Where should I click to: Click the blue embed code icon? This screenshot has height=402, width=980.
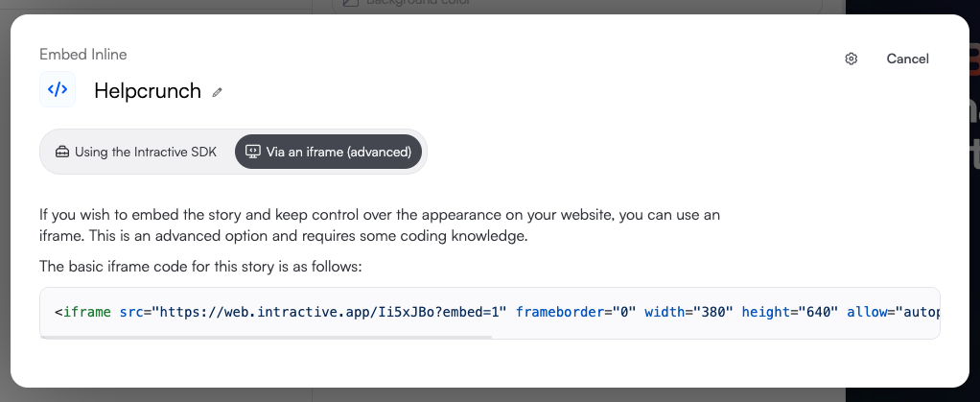coord(58,90)
